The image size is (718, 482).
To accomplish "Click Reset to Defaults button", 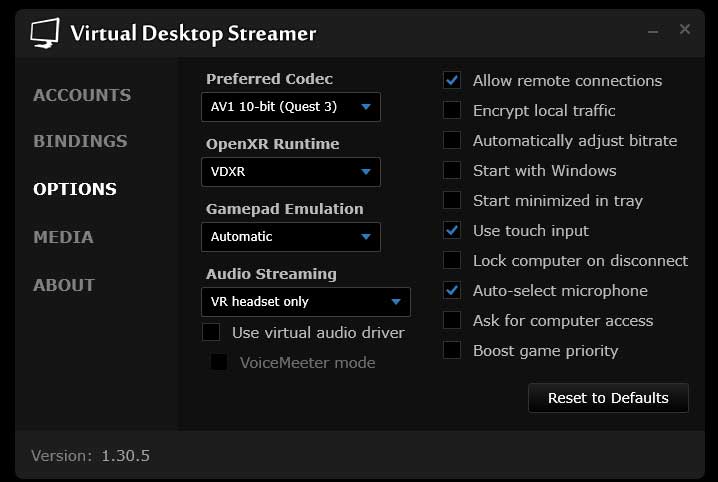I will [x=608, y=397].
